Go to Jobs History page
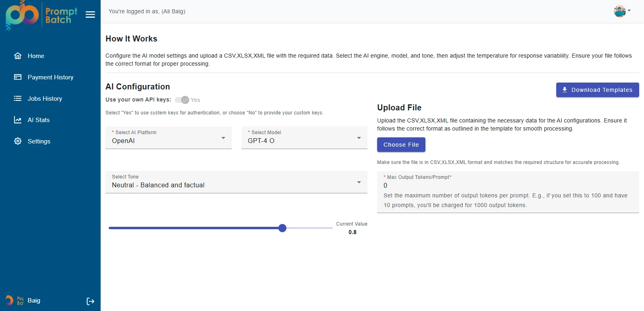The image size is (644, 311). coord(45,99)
